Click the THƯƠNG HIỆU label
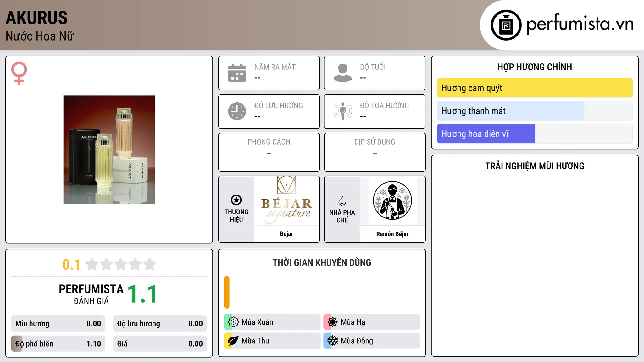Screen dimensions: 644x362 236,216
